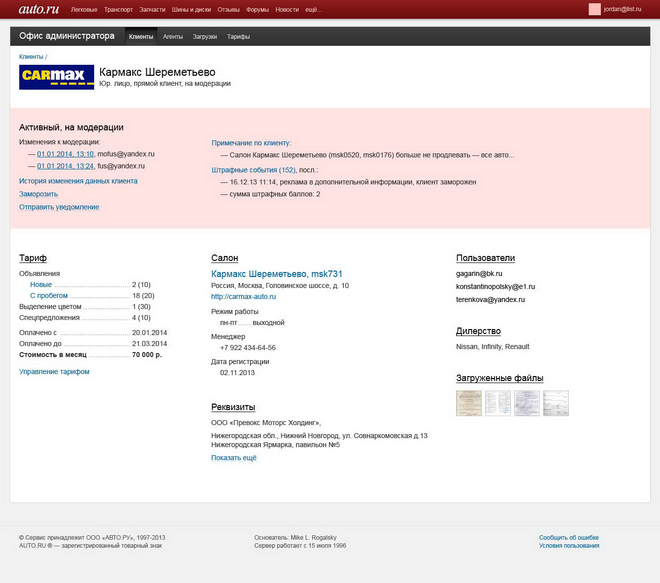The height and width of the screenshot is (583, 660).
Task: Click the Nissan, Infinity, Renault dealership text
Action: (492, 347)
